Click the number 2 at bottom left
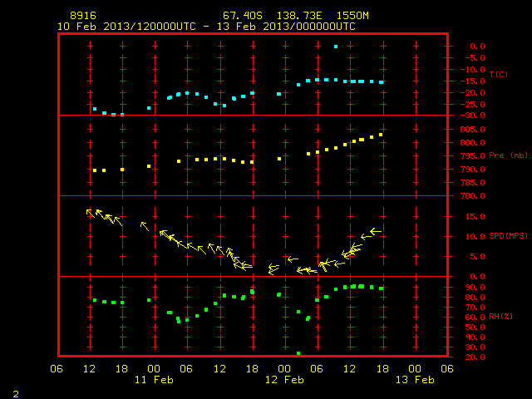Screen dimensions: 532x399 click(16, 394)
